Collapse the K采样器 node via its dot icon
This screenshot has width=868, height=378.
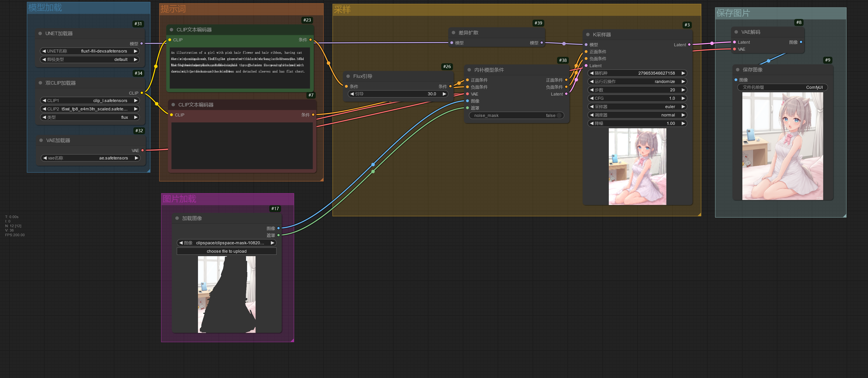tap(588, 34)
